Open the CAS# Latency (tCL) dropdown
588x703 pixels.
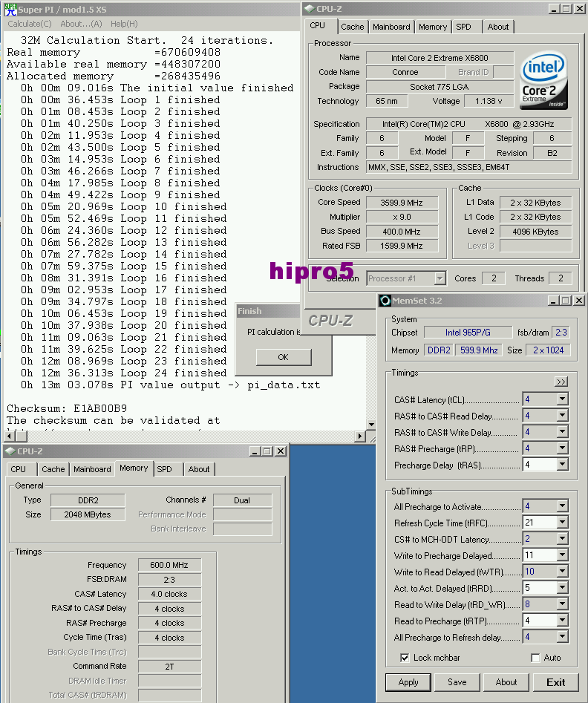(x=563, y=399)
